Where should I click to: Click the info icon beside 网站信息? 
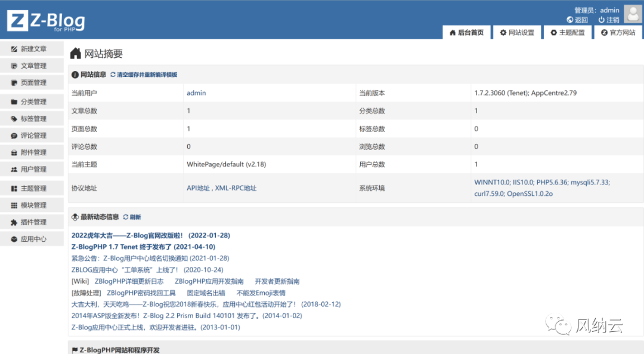click(x=75, y=75)
